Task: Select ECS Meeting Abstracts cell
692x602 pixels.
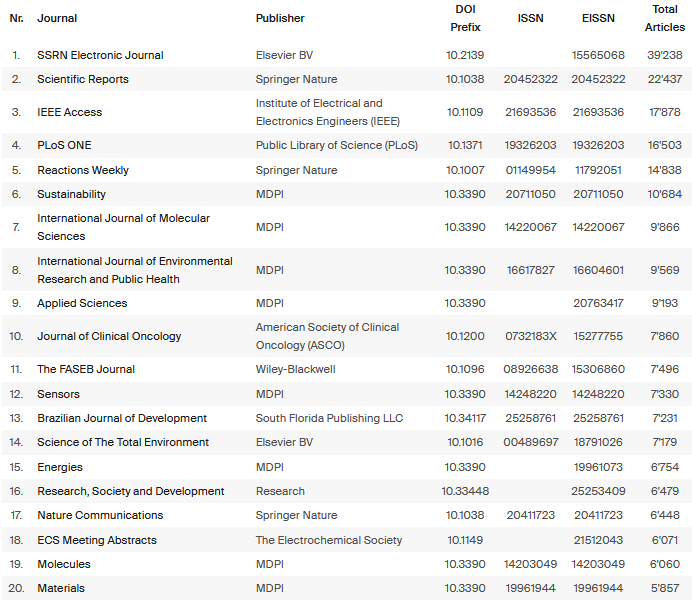Action: point(97,540)
